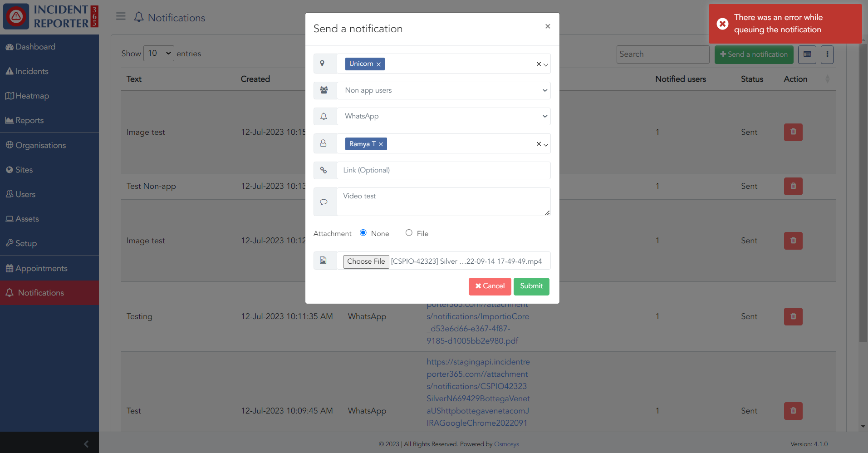Open Incidents in the sidebar
This screenshot has height=453, width=868.
coord(32,71)
